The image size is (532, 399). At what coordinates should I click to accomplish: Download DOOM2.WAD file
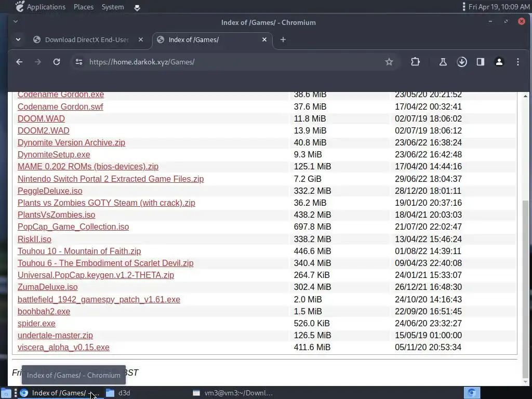44,130
